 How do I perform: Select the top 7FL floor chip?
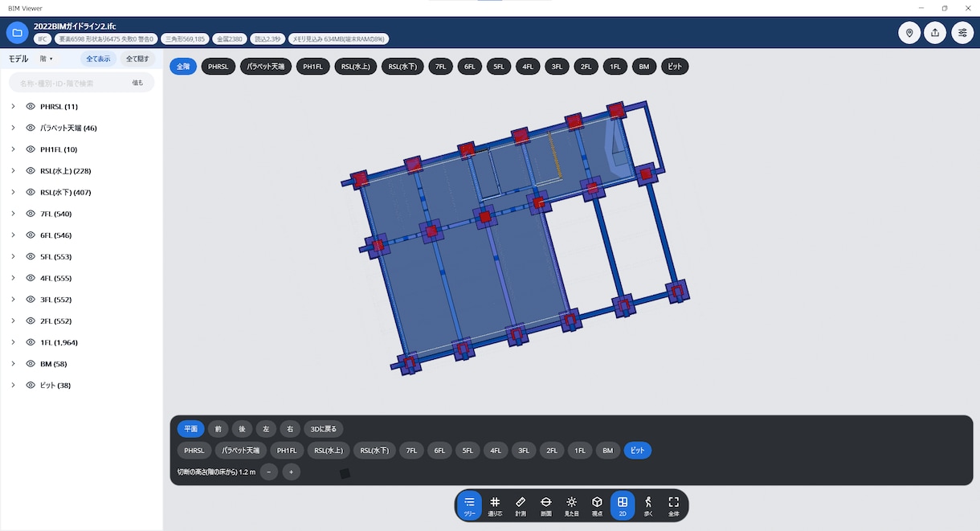point(440,67)
